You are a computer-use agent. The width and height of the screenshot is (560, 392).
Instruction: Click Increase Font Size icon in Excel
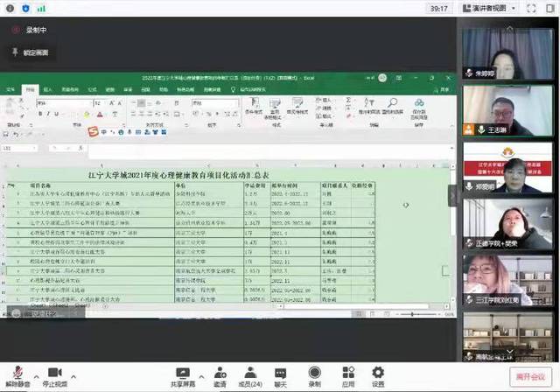coord(112,103)
